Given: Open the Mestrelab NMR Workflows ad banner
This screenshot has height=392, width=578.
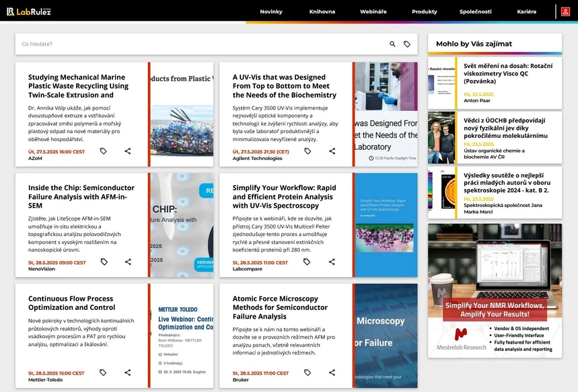Looking at the screenshot, I should tap(495, 290).
